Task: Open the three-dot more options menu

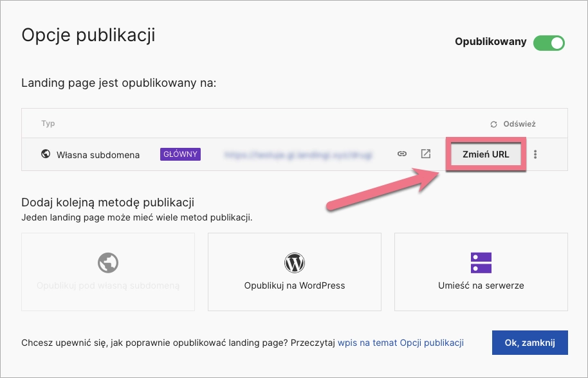Action: (x=536, y=154)
